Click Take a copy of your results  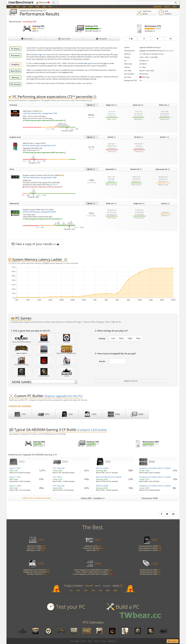(x=35, y=244)
